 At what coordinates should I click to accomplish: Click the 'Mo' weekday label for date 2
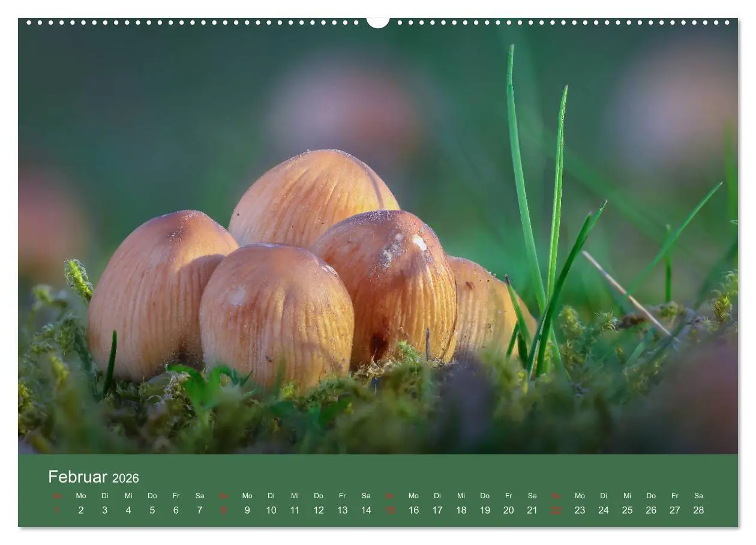click(81, 496)
